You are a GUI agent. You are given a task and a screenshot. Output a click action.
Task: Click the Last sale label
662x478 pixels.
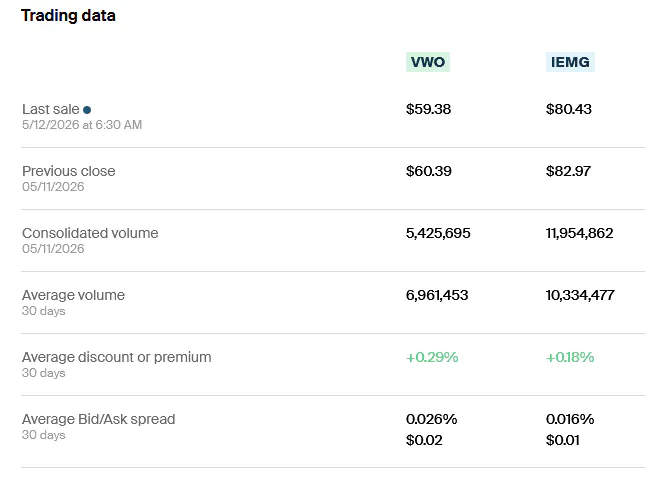[51, 109]
